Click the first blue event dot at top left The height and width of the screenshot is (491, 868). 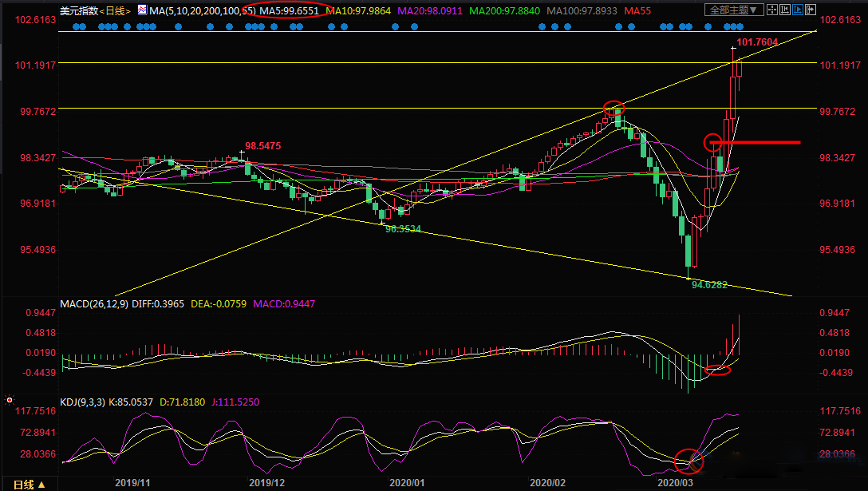point(74,26)
